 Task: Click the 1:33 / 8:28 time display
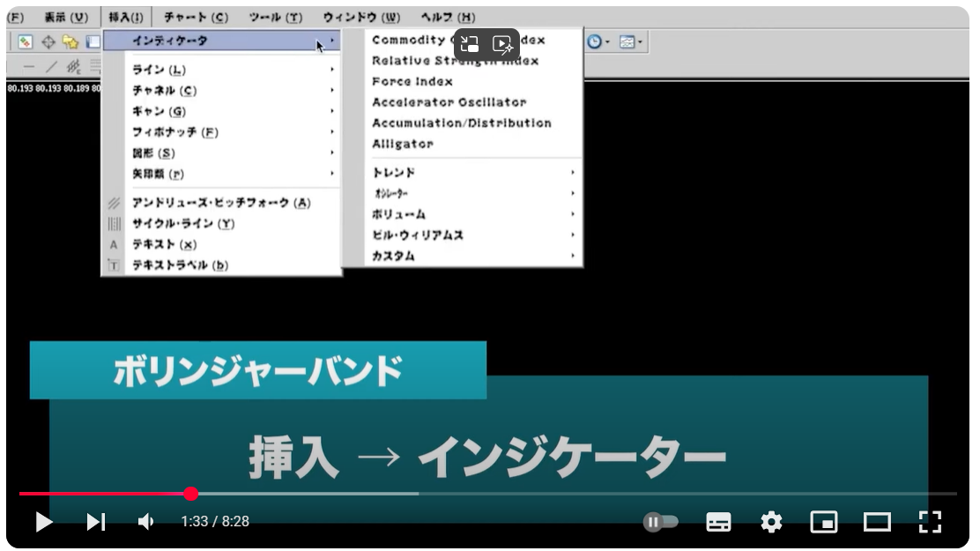point(215,522)
